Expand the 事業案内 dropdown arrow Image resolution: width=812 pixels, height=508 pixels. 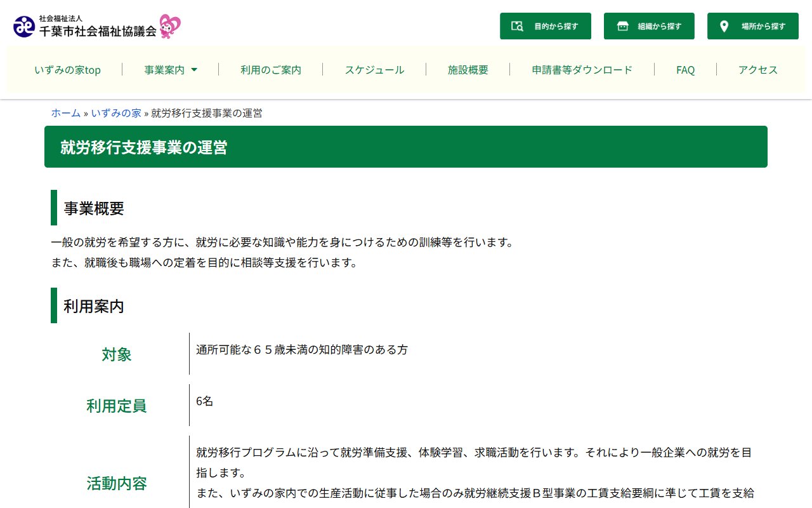coord(194,70)
